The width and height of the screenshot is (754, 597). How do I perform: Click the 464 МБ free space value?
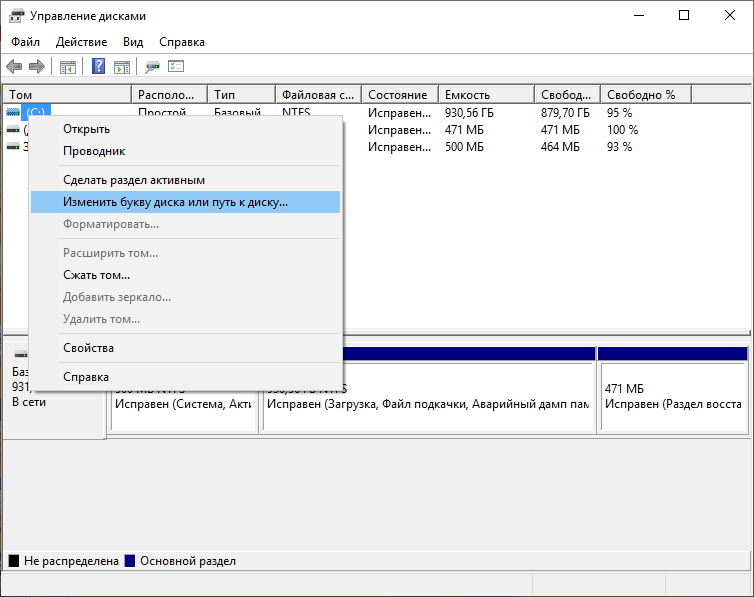coord(560,147)
